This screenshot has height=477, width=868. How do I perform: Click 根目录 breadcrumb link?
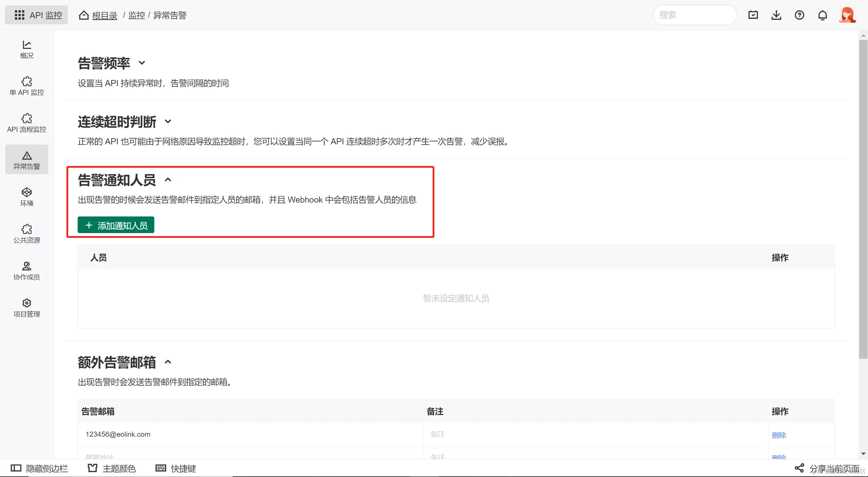104,16
